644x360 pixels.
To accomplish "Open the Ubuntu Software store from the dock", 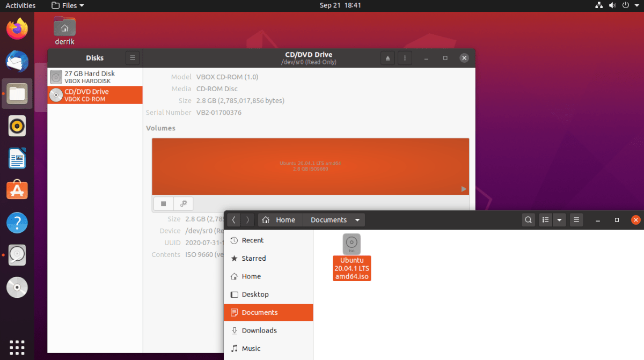I will click(17, 189).
